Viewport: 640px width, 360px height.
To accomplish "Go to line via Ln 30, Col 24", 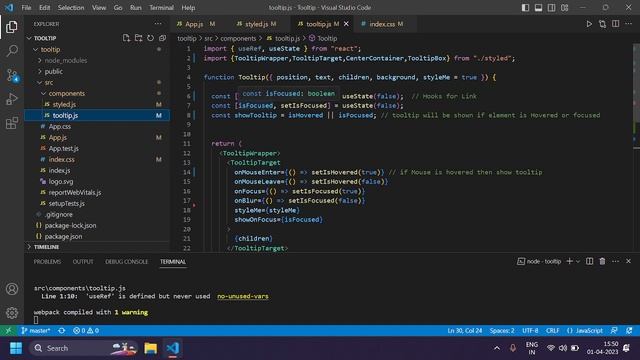I will coord(464,331).
